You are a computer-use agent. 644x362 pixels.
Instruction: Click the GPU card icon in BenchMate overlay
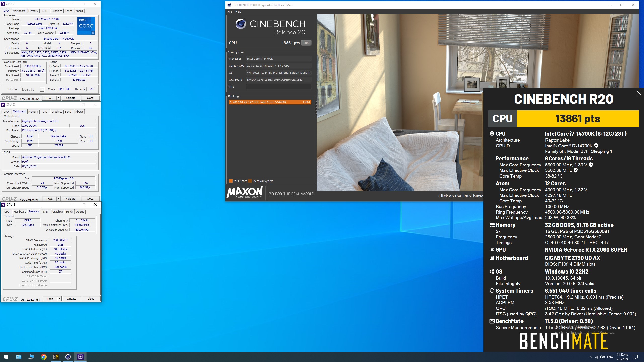click(x=492, y=250)
